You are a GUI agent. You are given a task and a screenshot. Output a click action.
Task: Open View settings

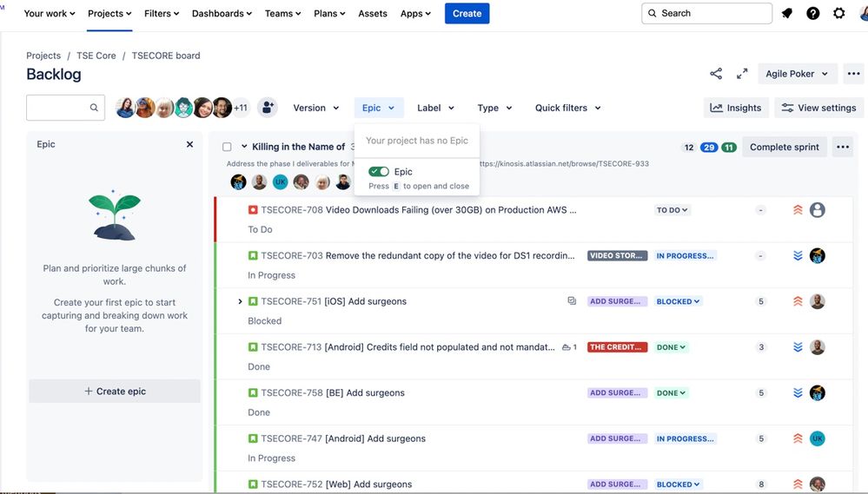pyautogui.click(x=818, y=108)
